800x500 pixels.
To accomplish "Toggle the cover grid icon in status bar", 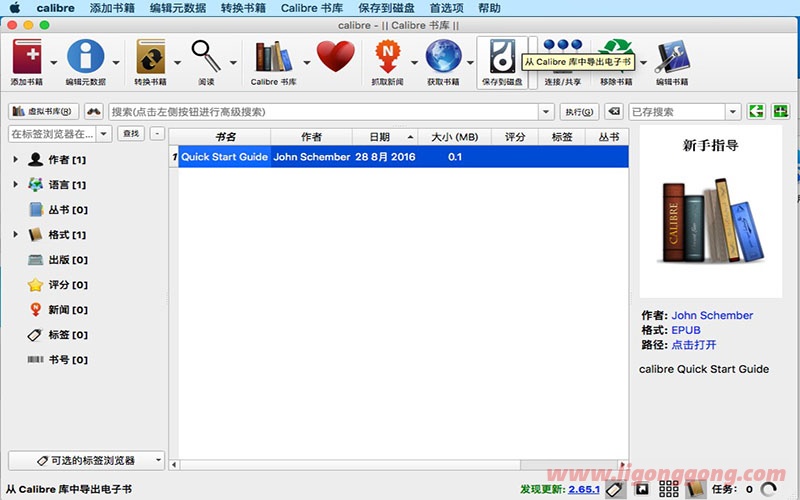I will [668, 489].
